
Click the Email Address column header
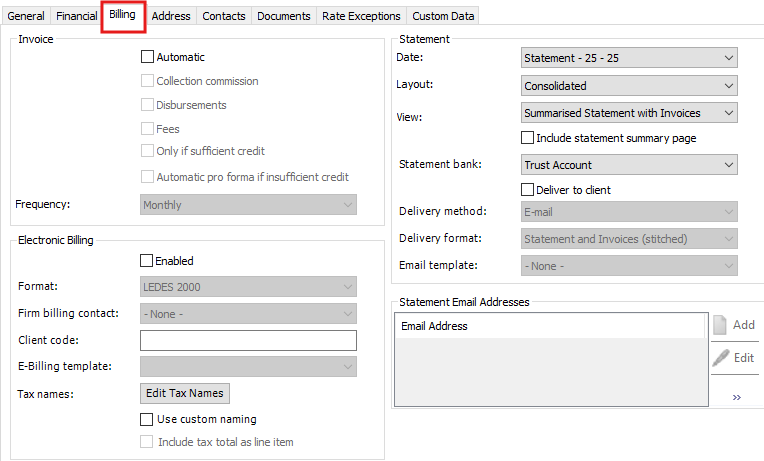coord(550,326)
